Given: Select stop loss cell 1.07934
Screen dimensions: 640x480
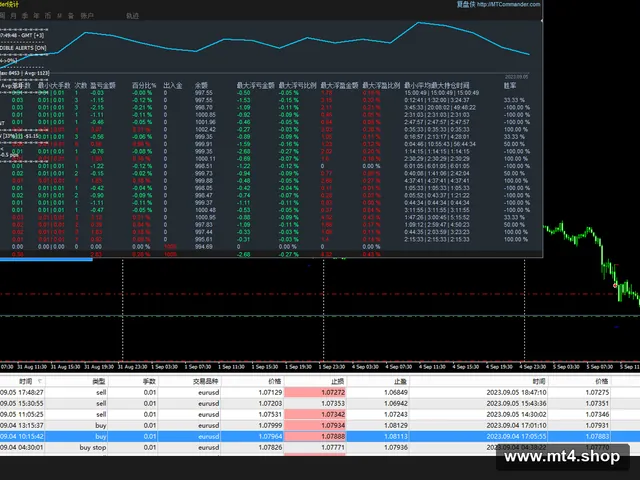Looking at the screenshot, I should pos(315,426).
